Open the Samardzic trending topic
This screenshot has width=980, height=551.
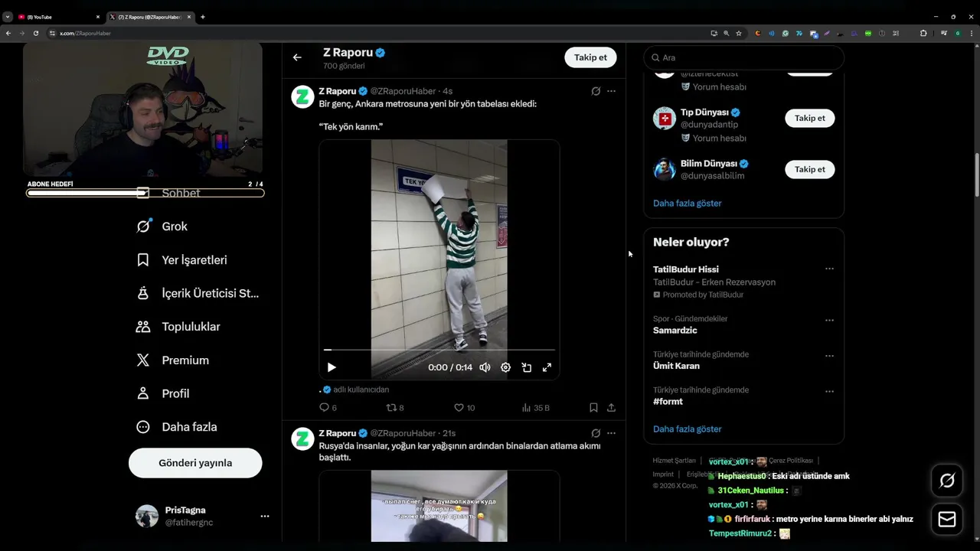tap(675, 331)
